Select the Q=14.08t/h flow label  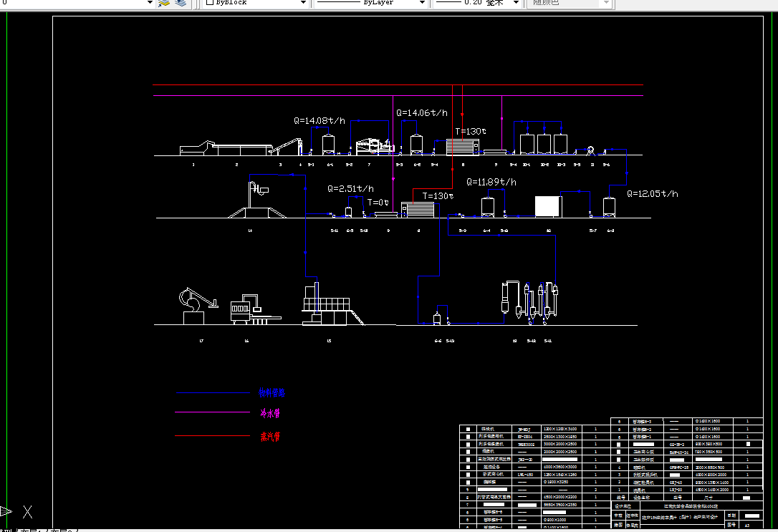[319, 120]
